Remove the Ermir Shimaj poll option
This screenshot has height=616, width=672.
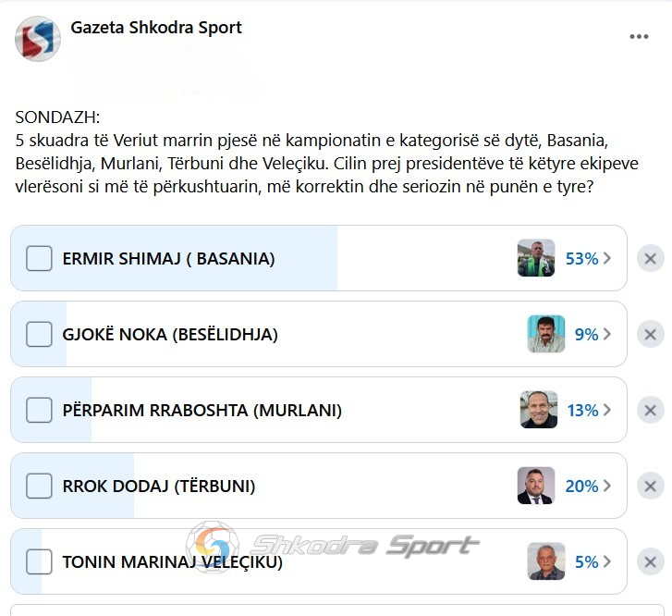[x=650, y=258]
